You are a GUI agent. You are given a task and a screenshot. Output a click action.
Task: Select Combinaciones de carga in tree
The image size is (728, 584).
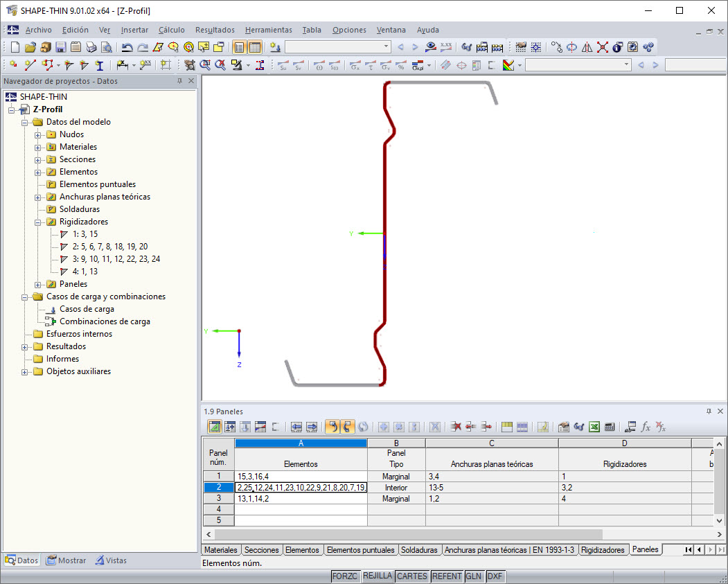pos(105,321)
